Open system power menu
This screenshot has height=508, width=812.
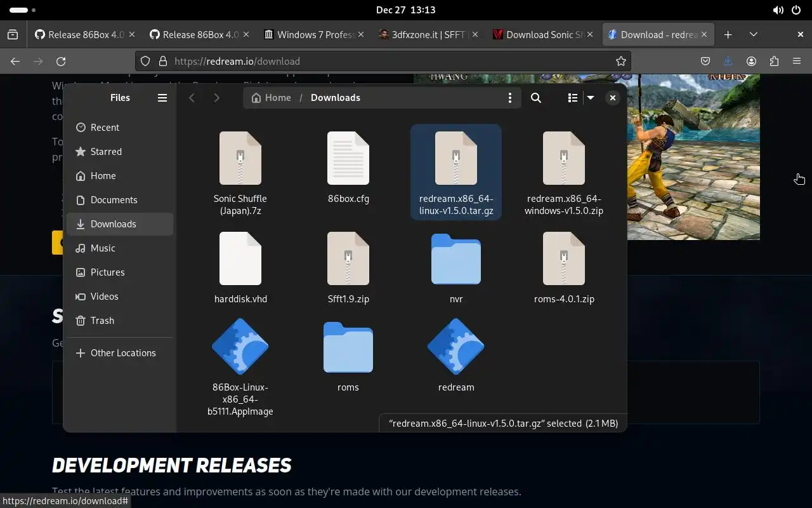tap(796, 10)
